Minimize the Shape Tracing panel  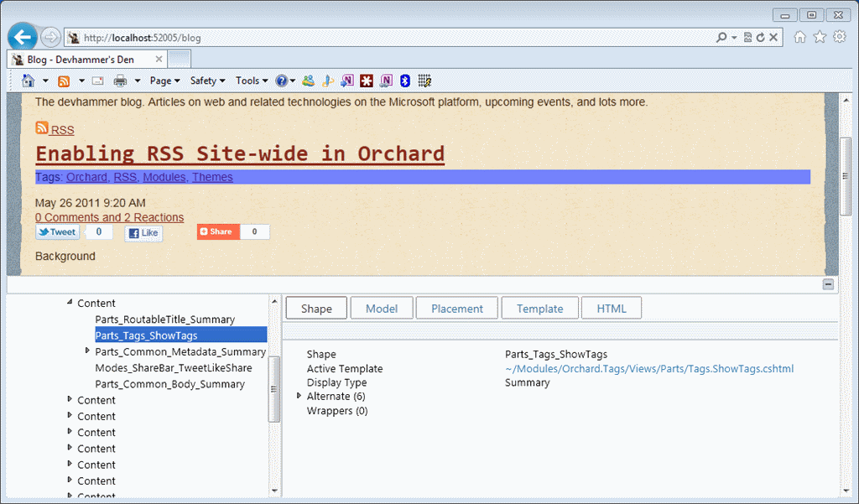click(x=828, y=284)
